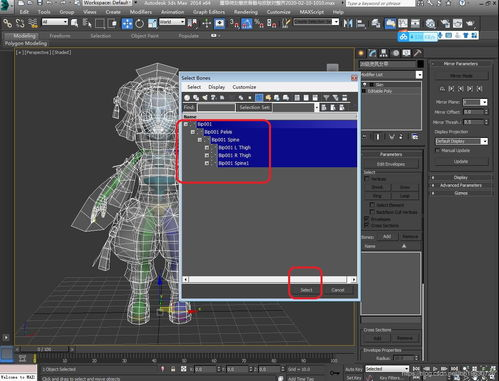Toggle the Cross Sections checkbox

coord(367,226)
